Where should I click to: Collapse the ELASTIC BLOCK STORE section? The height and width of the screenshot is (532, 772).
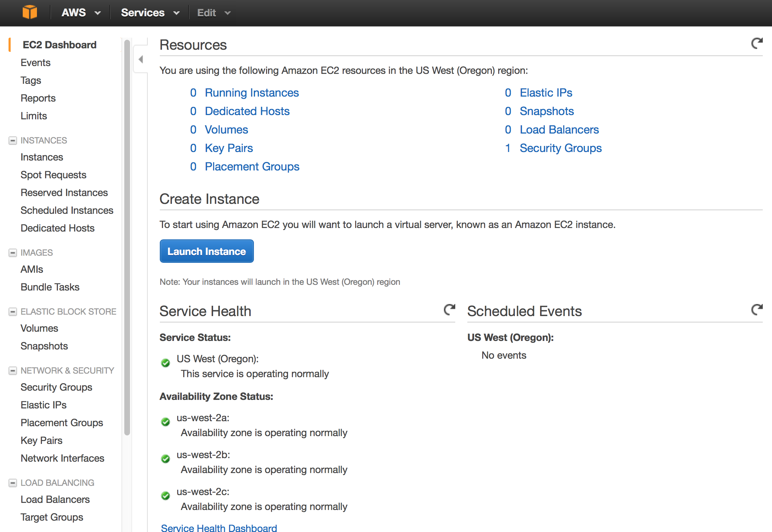click(x=13, y=312)
